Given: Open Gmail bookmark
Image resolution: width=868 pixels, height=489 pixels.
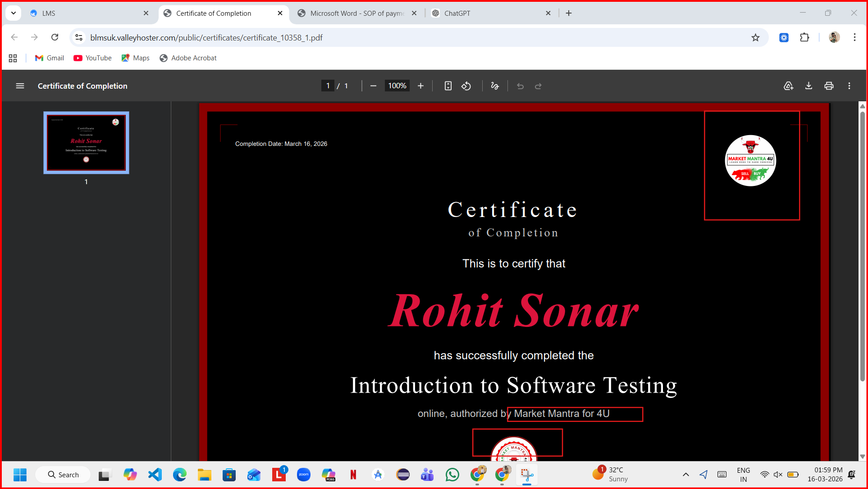Looking at the screenshot, I should click(50, 58).
